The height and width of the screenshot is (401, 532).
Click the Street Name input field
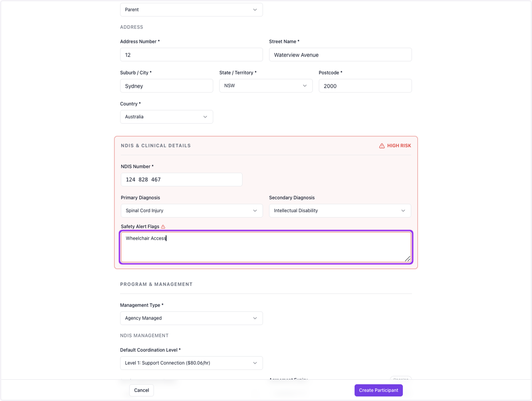[x=340, y=55]
